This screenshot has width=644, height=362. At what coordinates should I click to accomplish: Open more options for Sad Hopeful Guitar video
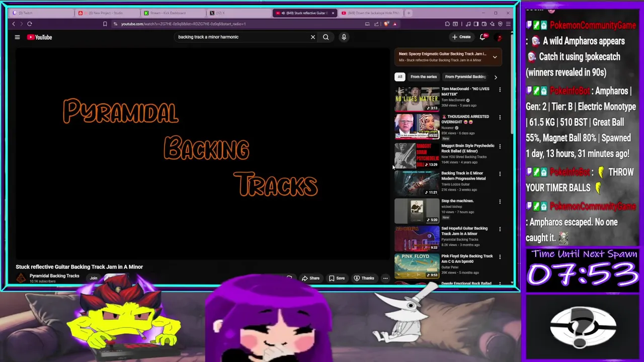point(500,229)
